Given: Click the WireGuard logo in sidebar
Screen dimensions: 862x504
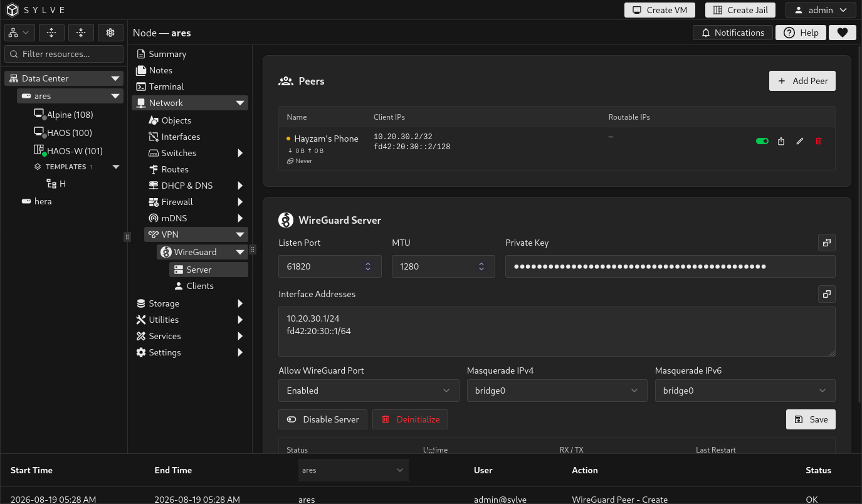Looking at the screenshot, I should click(x=166, y=252).
